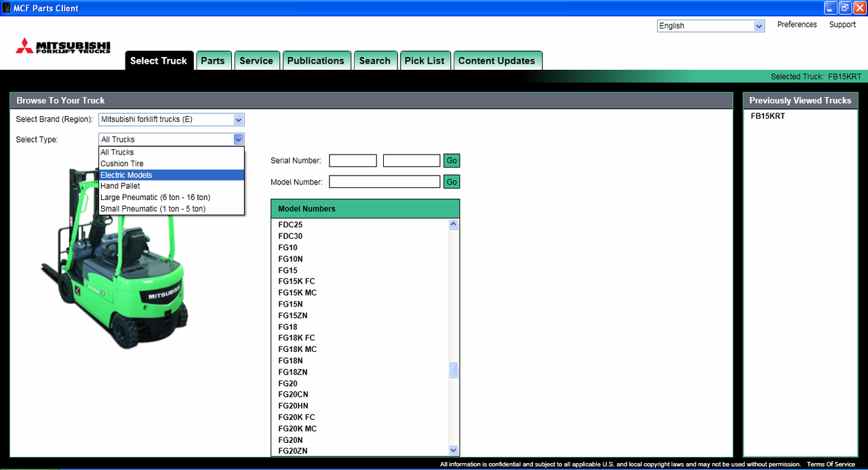The height and width of the screenshot is (470, 868).
Task: Focus the first Serial Number field
Action: 353,161
